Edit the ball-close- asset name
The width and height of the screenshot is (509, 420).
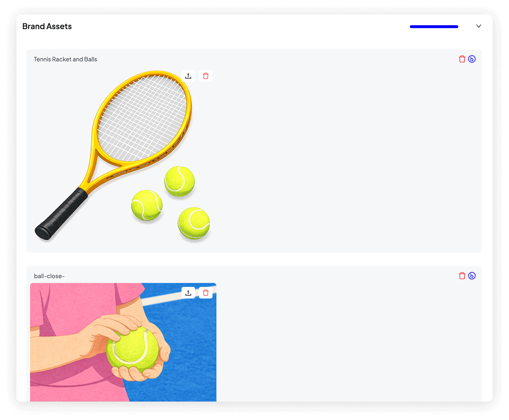coord(49,276)
